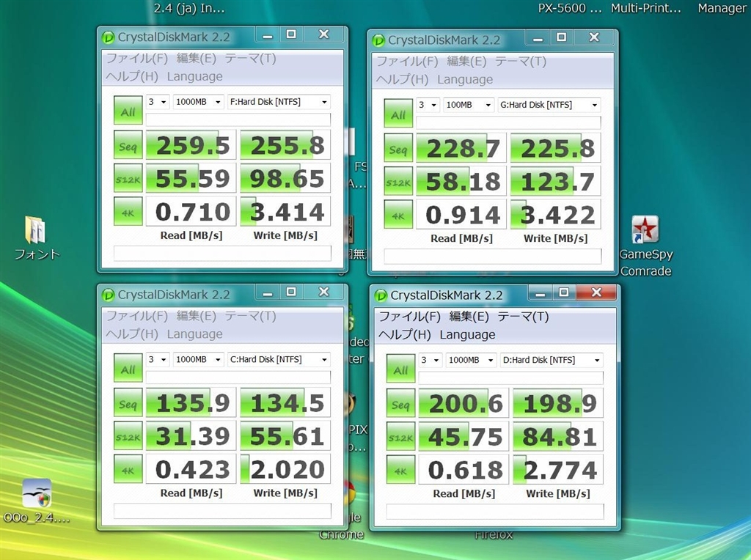Run All tests in G: drive window
Image resolution: width=751 pixels, height=560 pixels.
pyautogui.click(x=398, y=113)
